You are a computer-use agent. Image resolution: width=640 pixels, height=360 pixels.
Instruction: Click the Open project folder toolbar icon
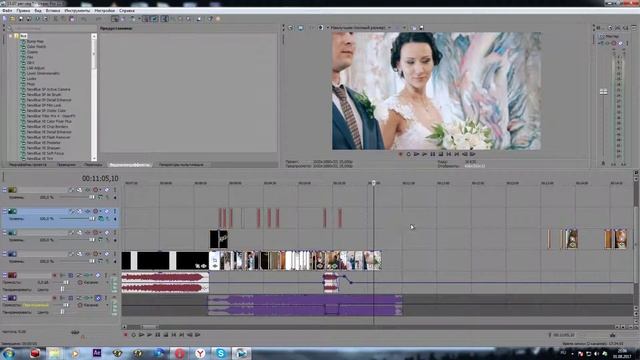[x=13, y=19]
